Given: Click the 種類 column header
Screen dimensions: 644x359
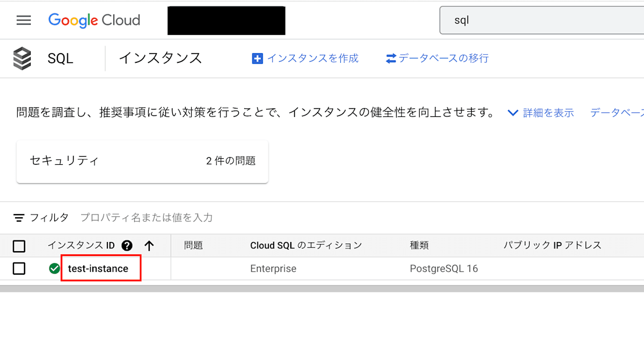Looking at the screenshot, I should click(x=419, y=246).
